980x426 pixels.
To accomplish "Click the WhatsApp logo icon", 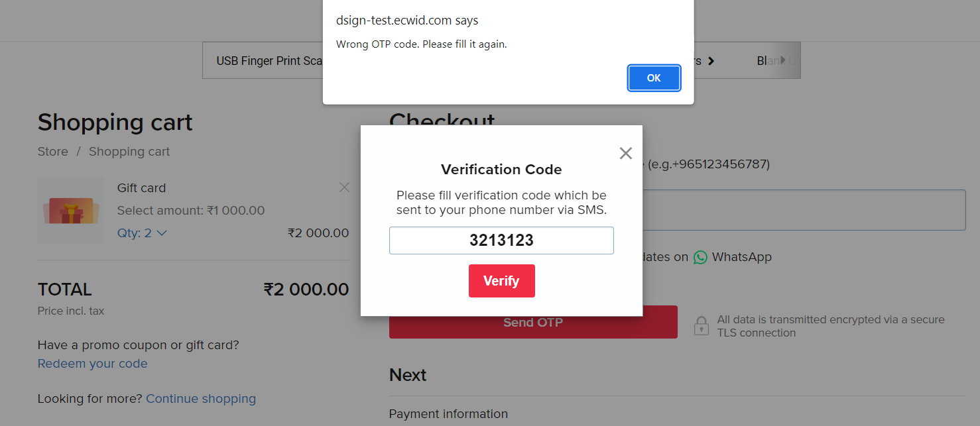I will pos(700,257).
